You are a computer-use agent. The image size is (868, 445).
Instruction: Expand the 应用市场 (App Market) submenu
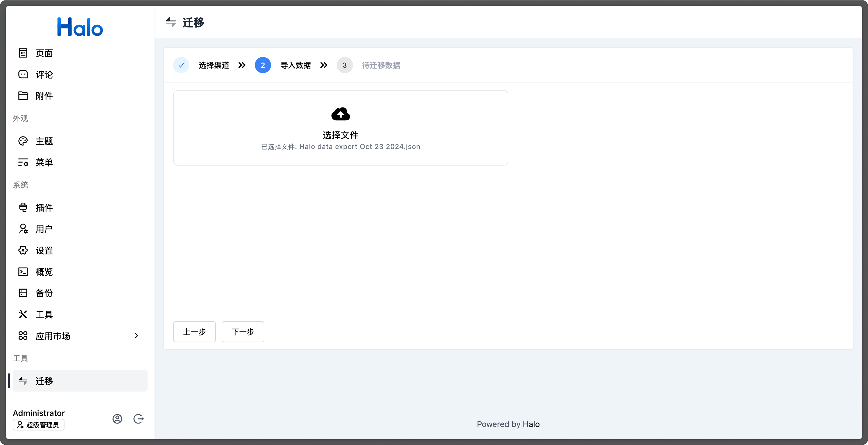[136, 335]
